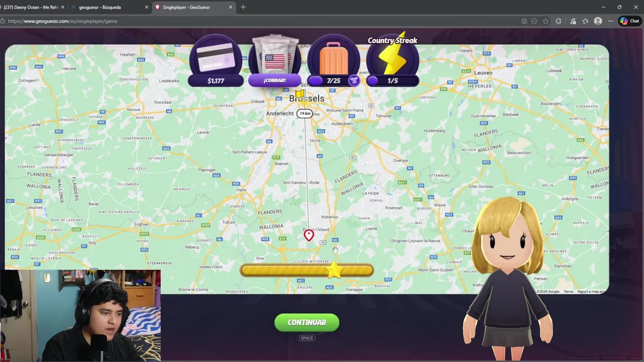Click the 1/5 country streak progress indicator
Screen dimensions: 644x362
coord(393,80)
